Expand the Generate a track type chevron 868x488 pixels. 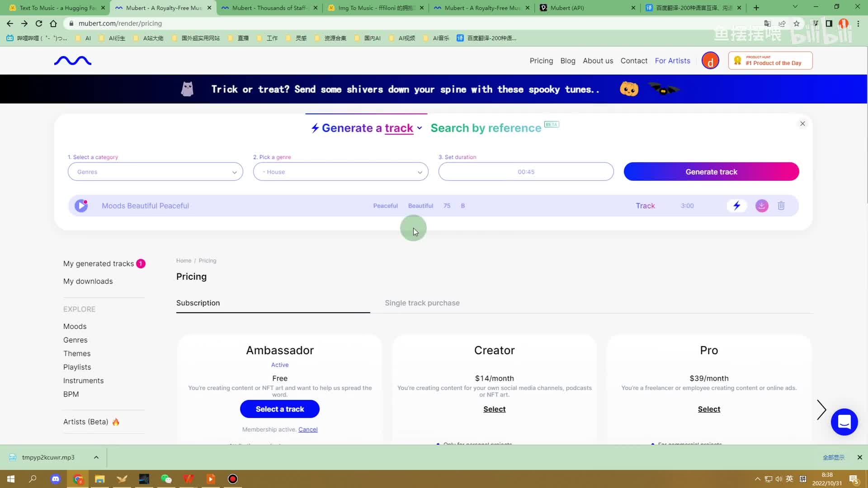pos(420,128)
